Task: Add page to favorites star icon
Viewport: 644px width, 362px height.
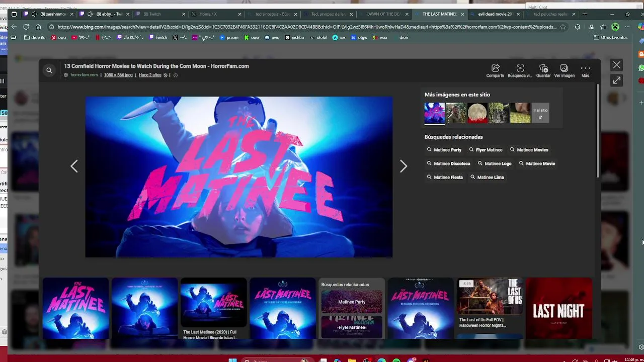Action: click(x=563, y=27)
